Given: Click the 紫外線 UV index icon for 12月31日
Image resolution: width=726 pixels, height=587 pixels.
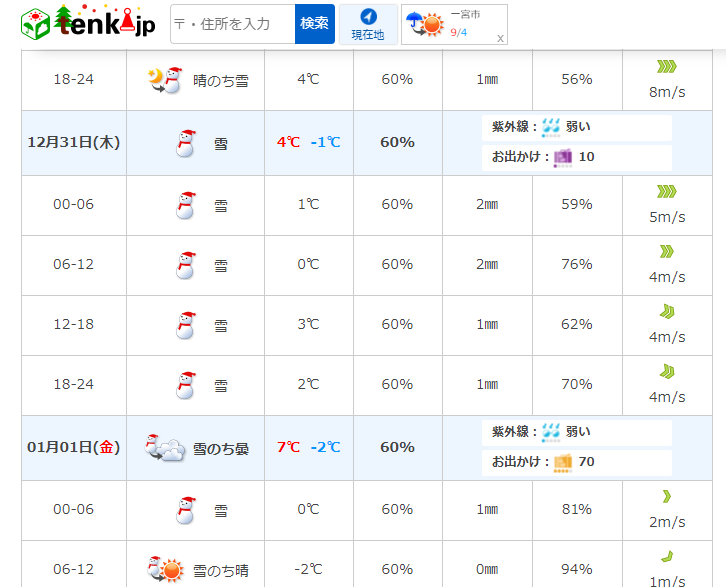Looking at the screenshot, I should [x=552, y=127].
